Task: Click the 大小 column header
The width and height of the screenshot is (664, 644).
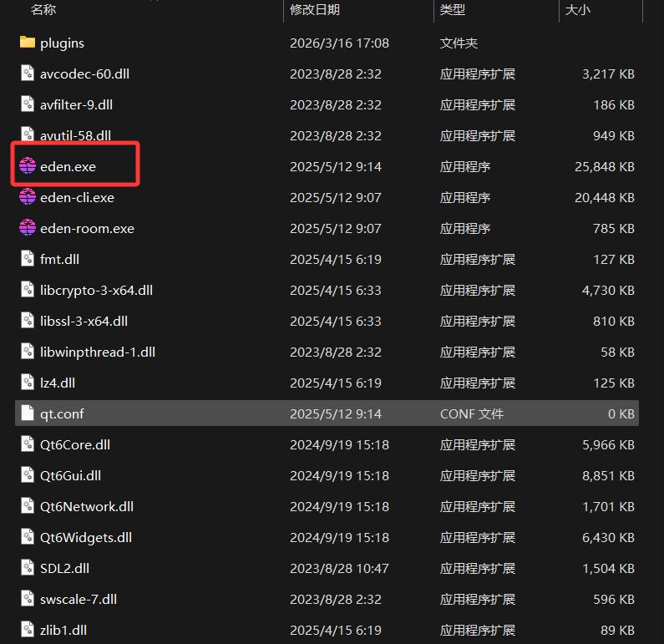Action: coord(577,10)
